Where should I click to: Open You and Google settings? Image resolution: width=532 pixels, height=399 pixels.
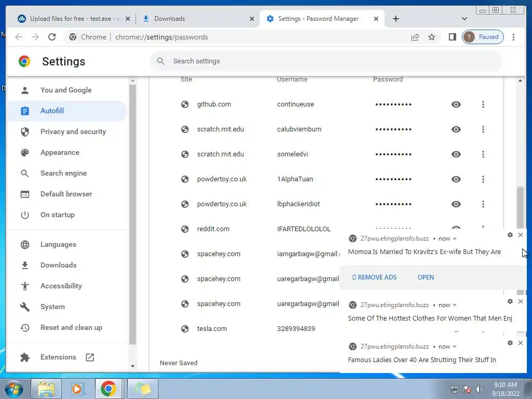click(66, 90)
